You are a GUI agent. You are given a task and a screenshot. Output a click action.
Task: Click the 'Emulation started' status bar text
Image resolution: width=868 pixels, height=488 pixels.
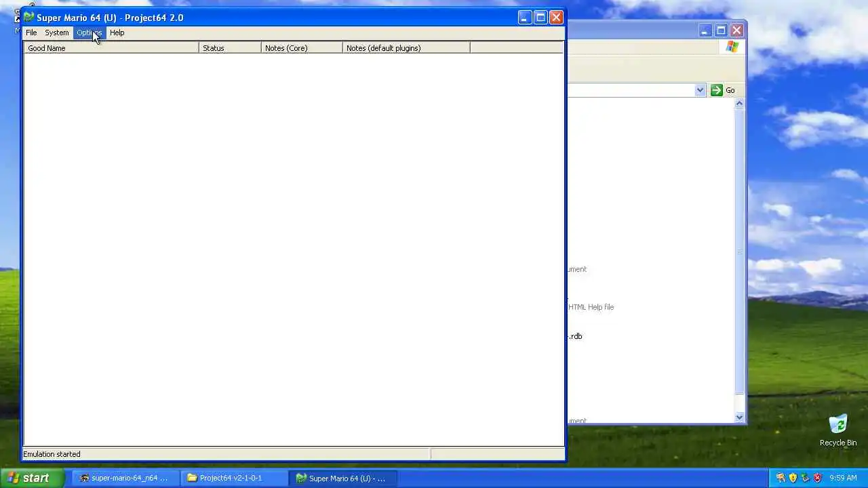[52, 454]
